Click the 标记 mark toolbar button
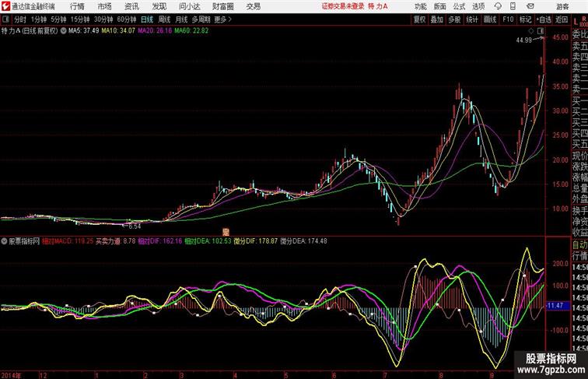 [525, 19]
